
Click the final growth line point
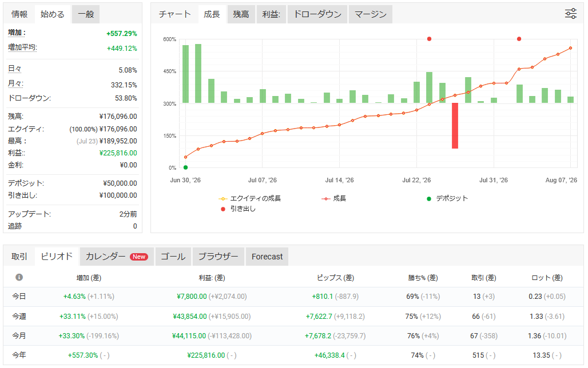pos(571,48)
